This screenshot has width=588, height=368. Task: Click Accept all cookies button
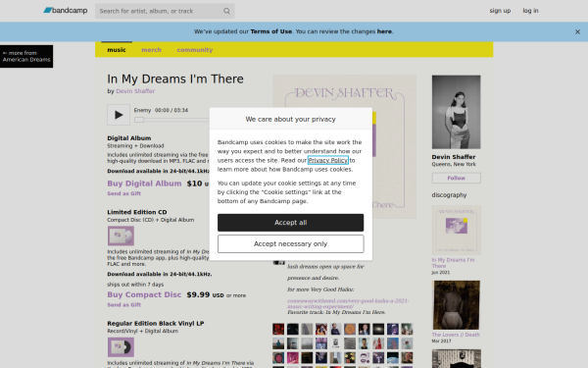pyautogui.click(x=291, y=223)
